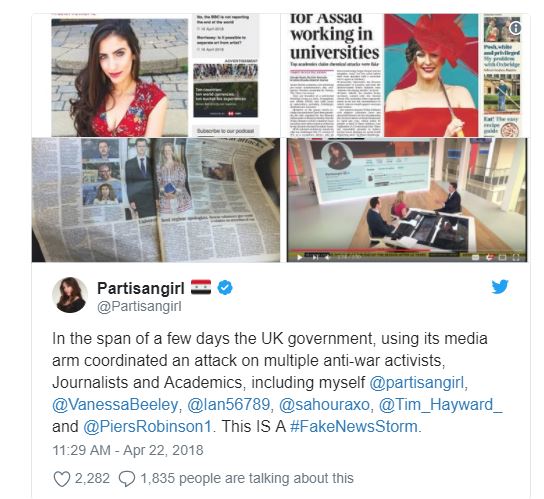Click the speech bubble reply icon
This screenshot has width=544, height=499.
tap(127, 479)
